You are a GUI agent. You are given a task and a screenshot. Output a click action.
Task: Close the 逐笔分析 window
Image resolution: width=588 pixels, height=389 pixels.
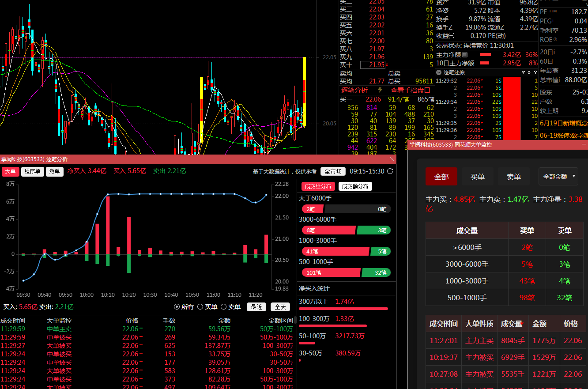click(392, 159)
